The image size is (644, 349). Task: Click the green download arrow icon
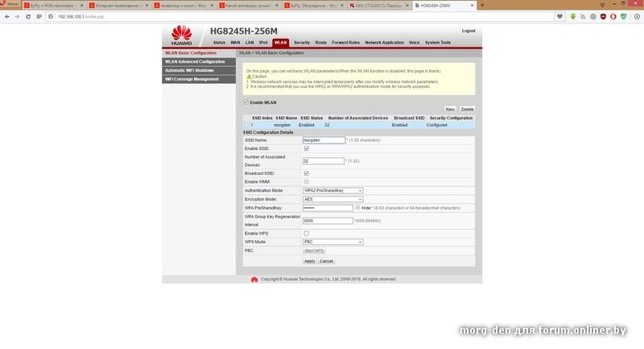pyautogui.click(x=573, y=17)
